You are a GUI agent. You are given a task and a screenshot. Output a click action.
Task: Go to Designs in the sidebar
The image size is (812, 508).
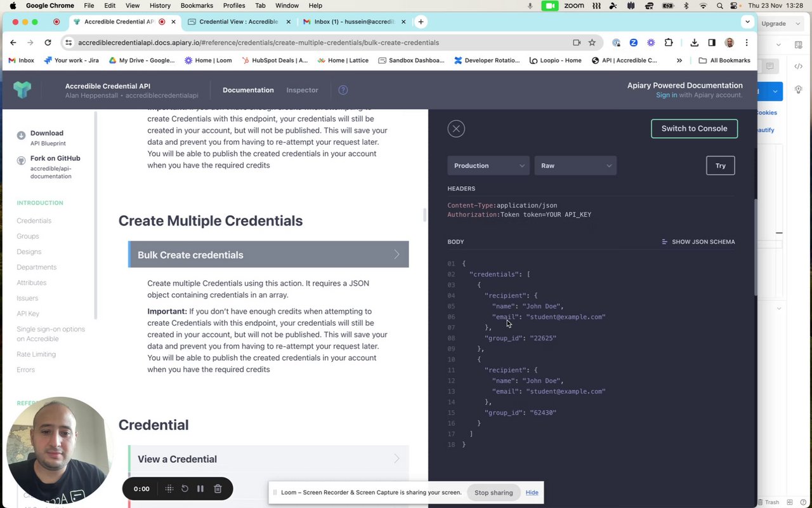(x=29, y=251)
